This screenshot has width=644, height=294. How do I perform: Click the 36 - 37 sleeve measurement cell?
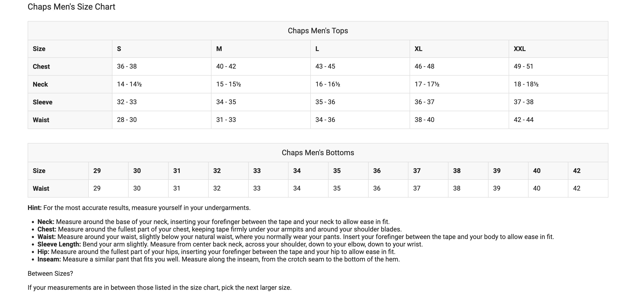(424, 102)
